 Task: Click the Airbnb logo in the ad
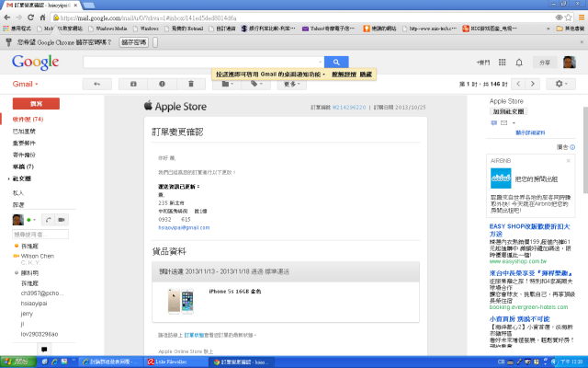pos(501,178)
